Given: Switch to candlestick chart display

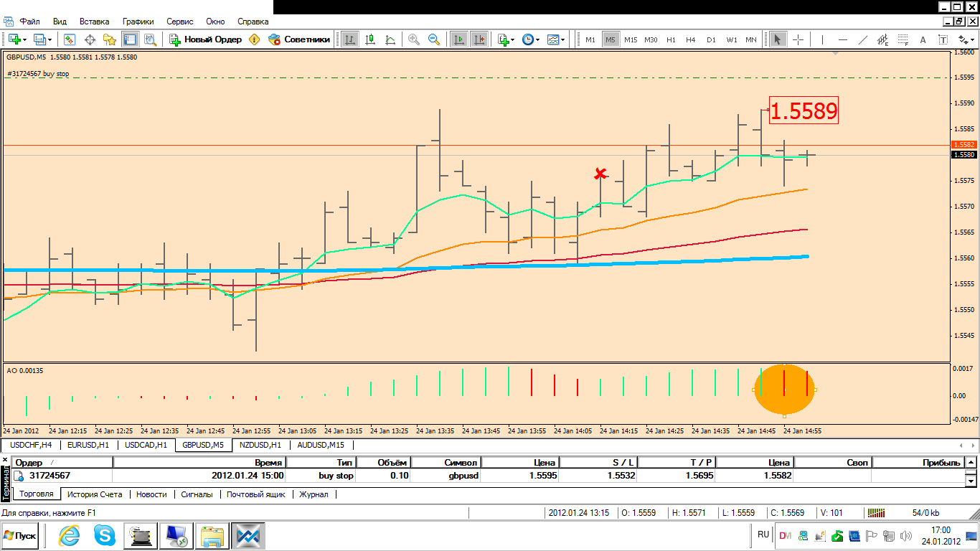Looking at the screenshot, I should pyautogui.click(x=371, y=39).
